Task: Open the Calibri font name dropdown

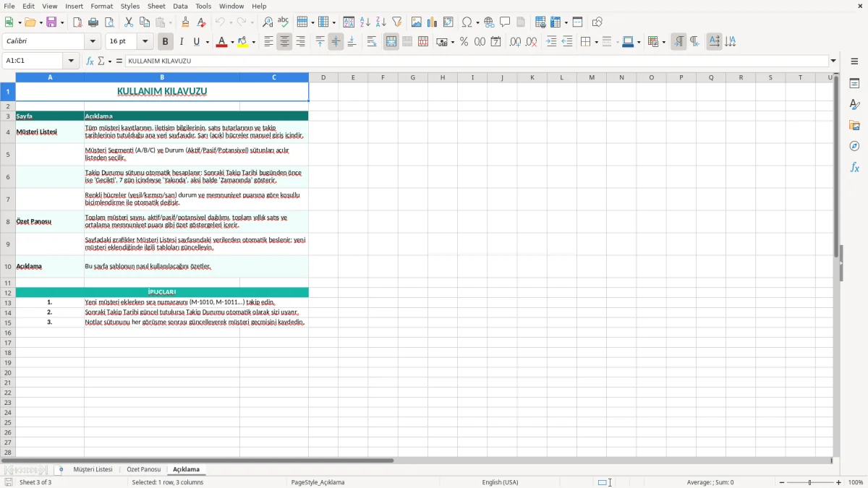Action: pos(93,42)
